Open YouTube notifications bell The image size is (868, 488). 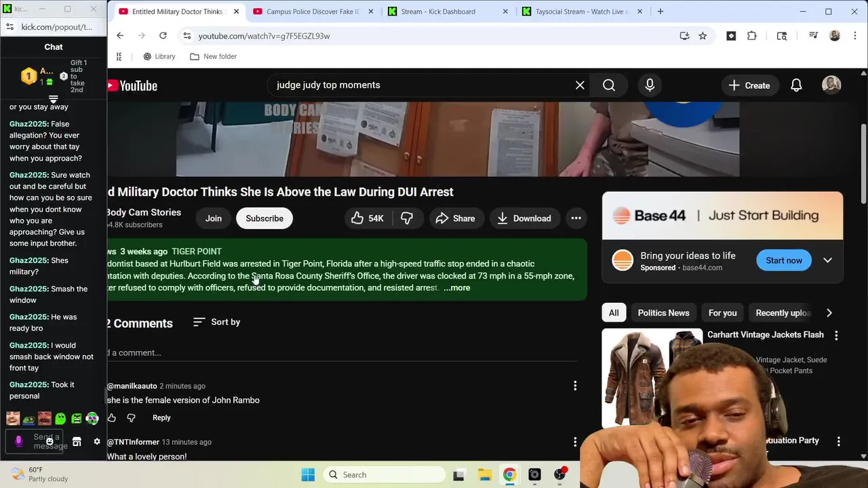[796, 85]
